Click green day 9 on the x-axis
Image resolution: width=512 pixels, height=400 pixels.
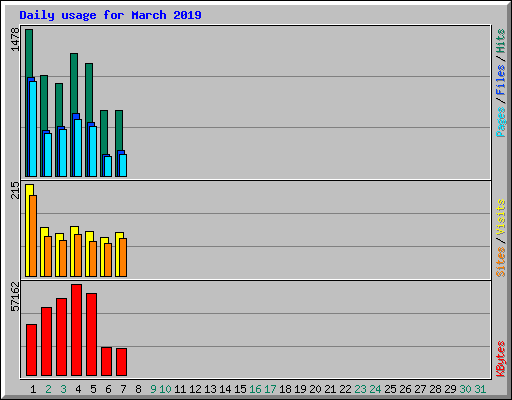[x=153, y=389]
